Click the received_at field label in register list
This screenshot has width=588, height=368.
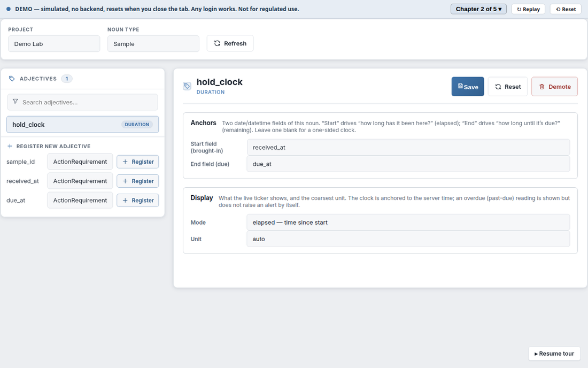click(x=22, y=181)
